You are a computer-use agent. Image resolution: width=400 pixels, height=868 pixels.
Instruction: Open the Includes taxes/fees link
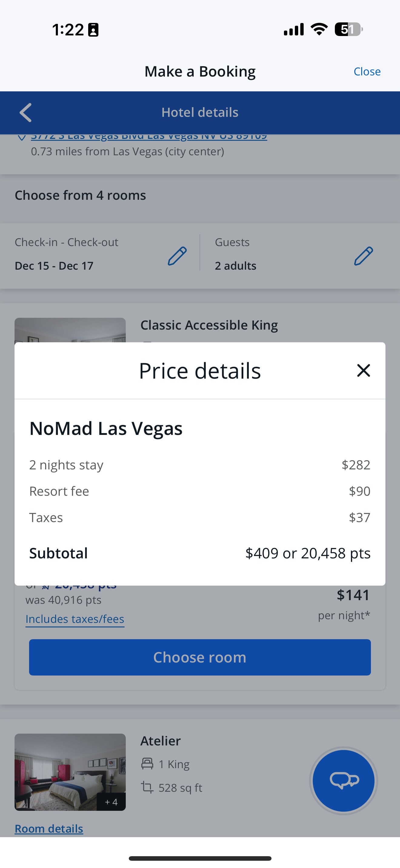[x=75, y=619]
